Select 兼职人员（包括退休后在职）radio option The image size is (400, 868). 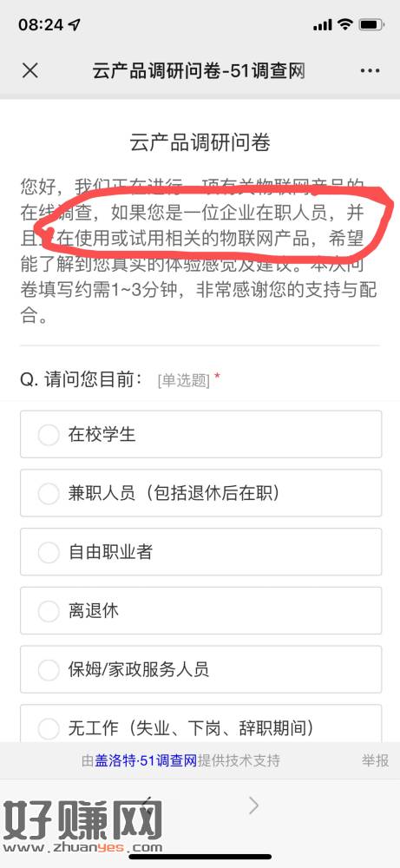tap(200, 493)
